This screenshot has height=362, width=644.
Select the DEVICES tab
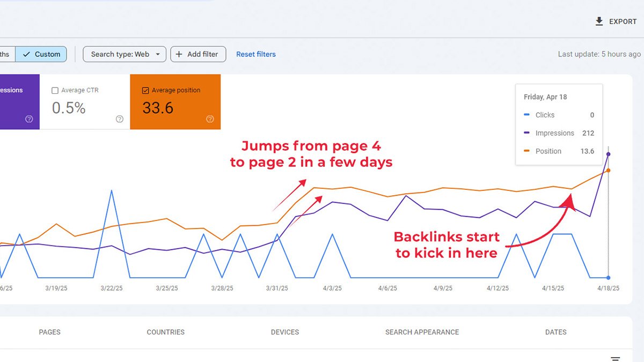pyautogui.click(x=285, y=332)
